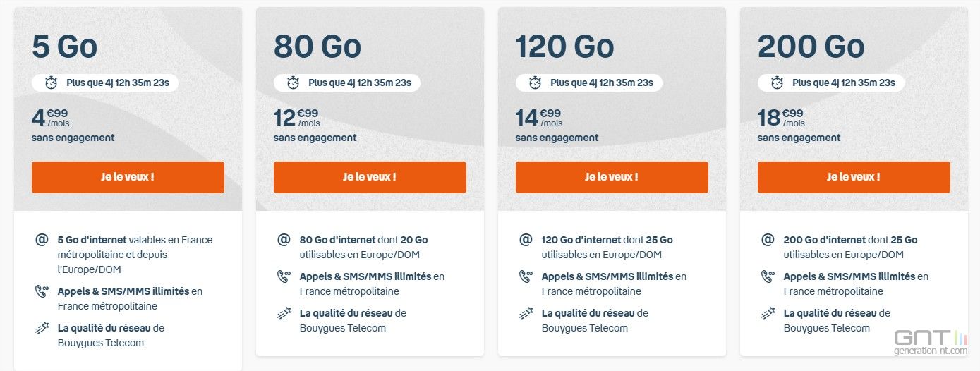Click the @ internet icon in the 5 Go card
The image size is (980, 371).
42,240
